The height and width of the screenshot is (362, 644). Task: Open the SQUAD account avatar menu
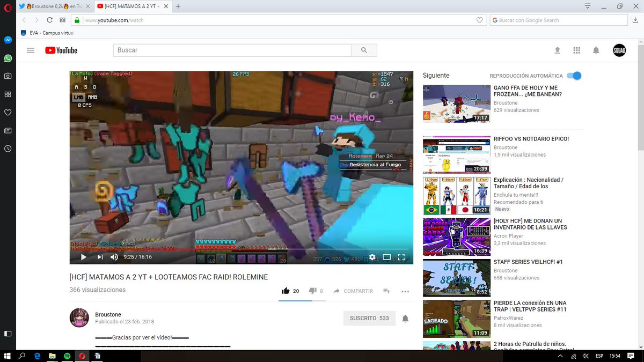619,50
